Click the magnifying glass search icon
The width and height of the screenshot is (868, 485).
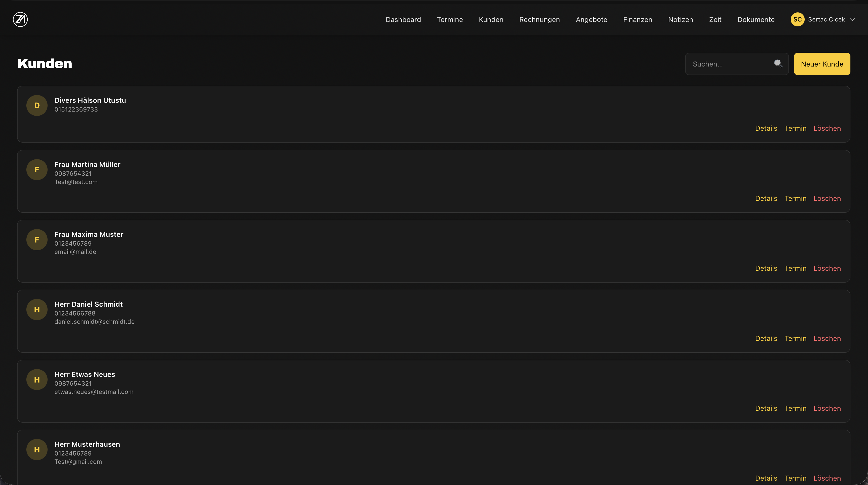coord(778,64)
